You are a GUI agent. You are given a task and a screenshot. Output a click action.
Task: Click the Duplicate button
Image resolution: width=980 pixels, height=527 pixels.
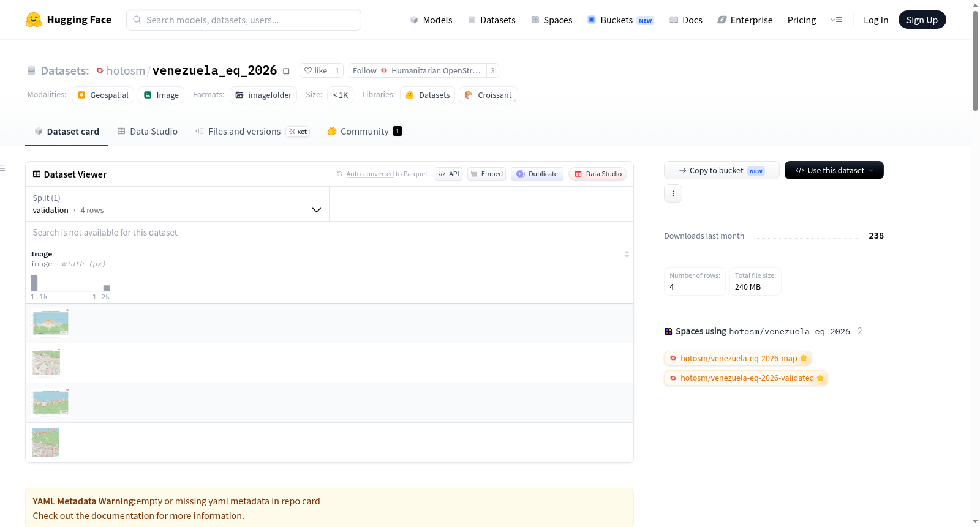point(537,174)
